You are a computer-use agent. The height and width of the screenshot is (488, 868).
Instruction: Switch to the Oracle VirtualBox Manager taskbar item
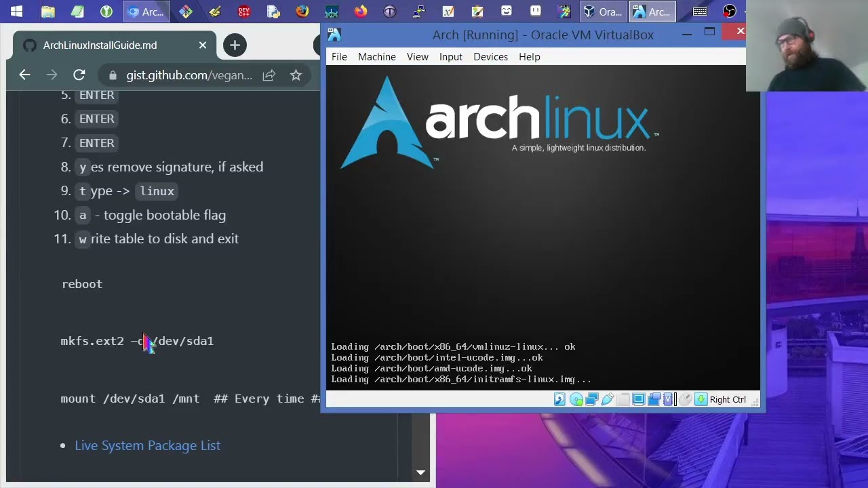(x=603, y=11)
